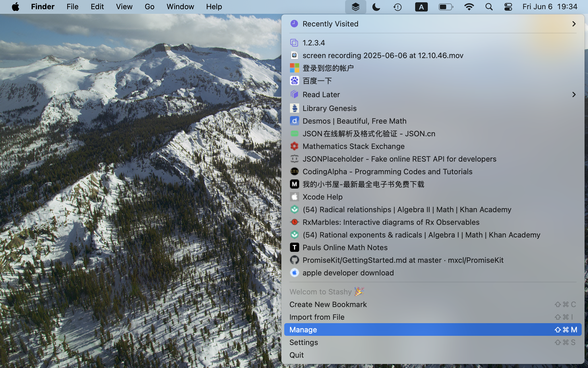Choose Import from File

[x=433, y=317]
